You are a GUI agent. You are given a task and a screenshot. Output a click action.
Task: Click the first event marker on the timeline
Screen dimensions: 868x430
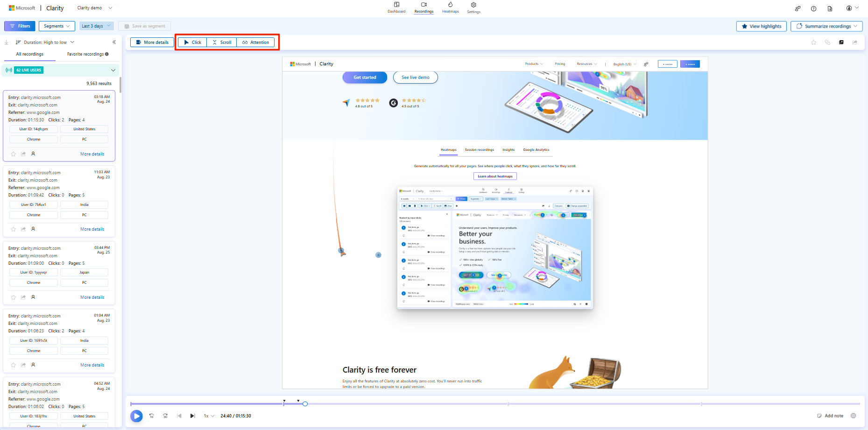click(284, 401)
